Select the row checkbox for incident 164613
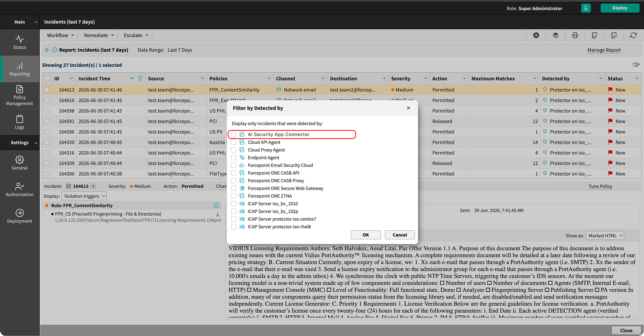 47,90
